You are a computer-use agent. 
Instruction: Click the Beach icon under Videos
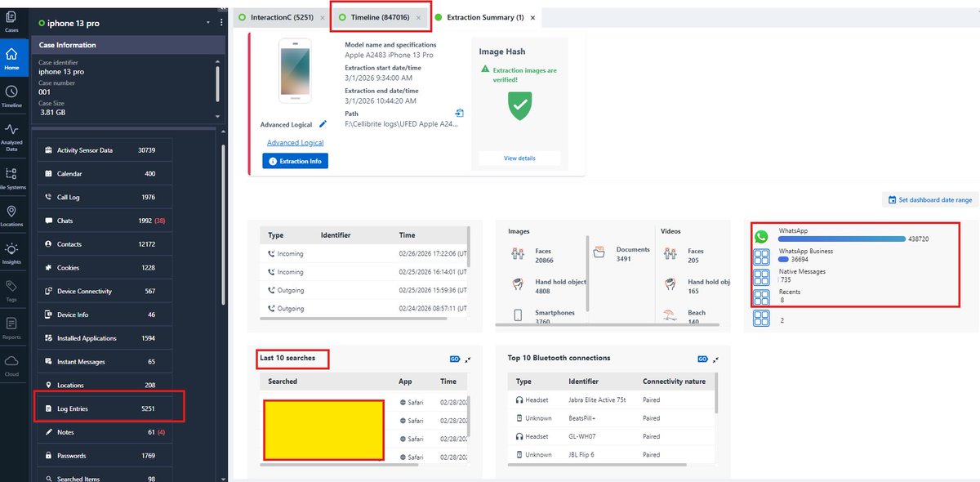click(x=670, y=315)
